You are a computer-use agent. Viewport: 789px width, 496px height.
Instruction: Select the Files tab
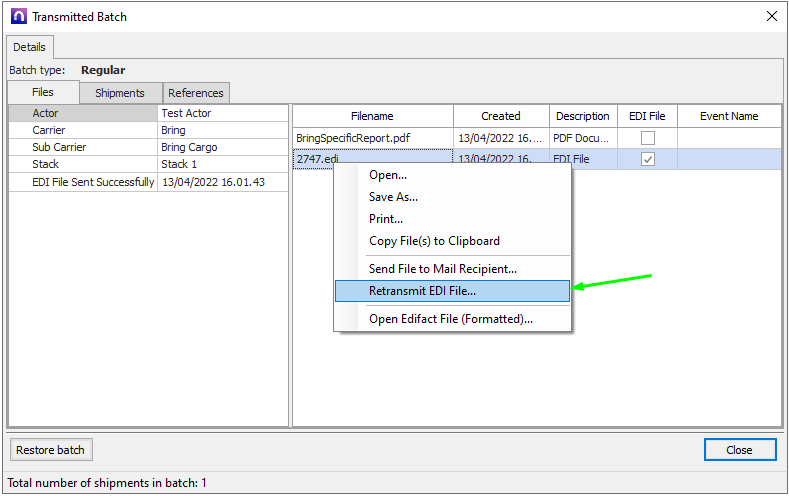[43, 92]
